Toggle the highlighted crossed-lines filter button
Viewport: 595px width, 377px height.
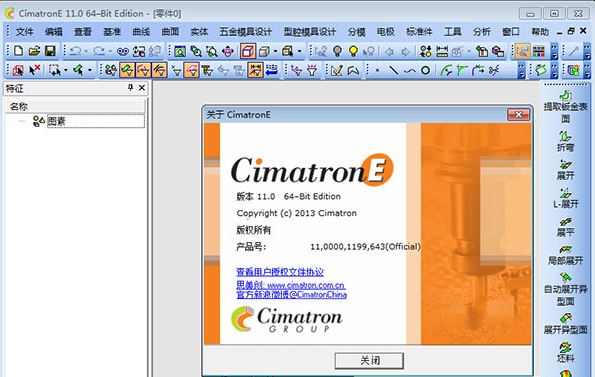[x=255, y=70]
